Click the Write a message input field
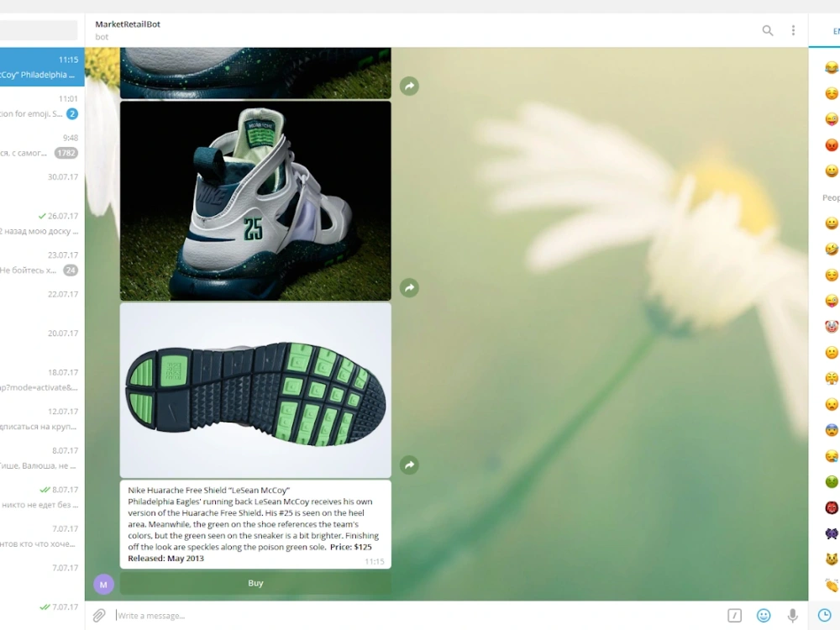The width and height of the screenshot is (840, 630). coord(417,616)
